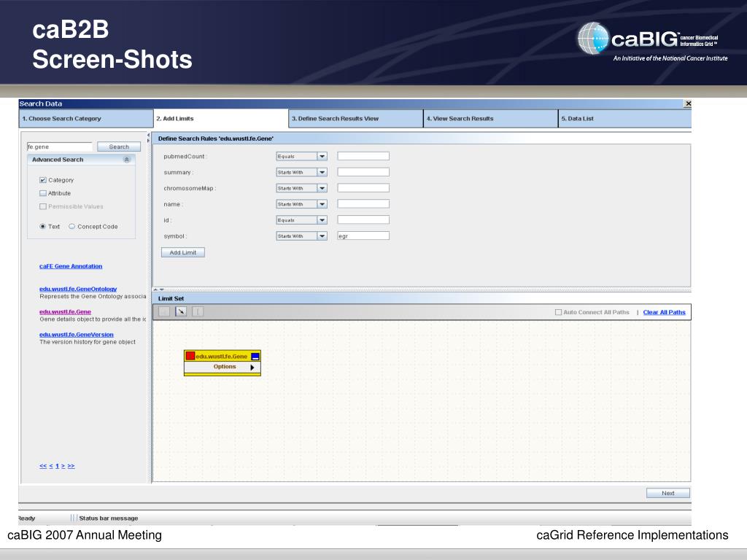Collapse the Advanced Search panel chevron
Image resolution: width=747 pixels, height=560 pixels.
[127, 160]
